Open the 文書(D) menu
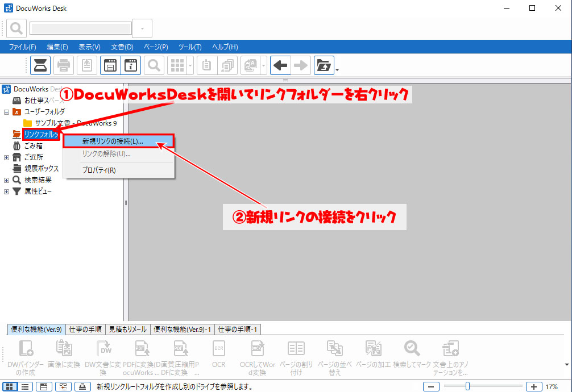Viewport: 572px width, 392px height. click(122, 47)
